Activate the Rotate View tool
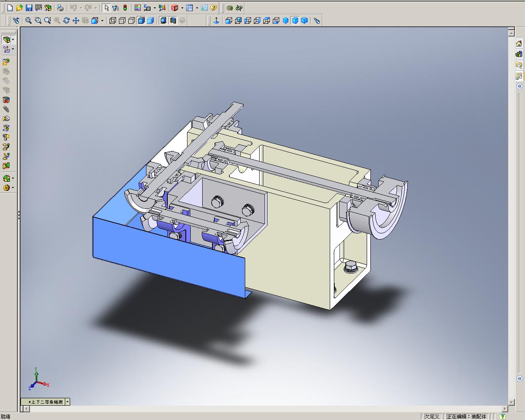525x420 pixels. point(66,21)
